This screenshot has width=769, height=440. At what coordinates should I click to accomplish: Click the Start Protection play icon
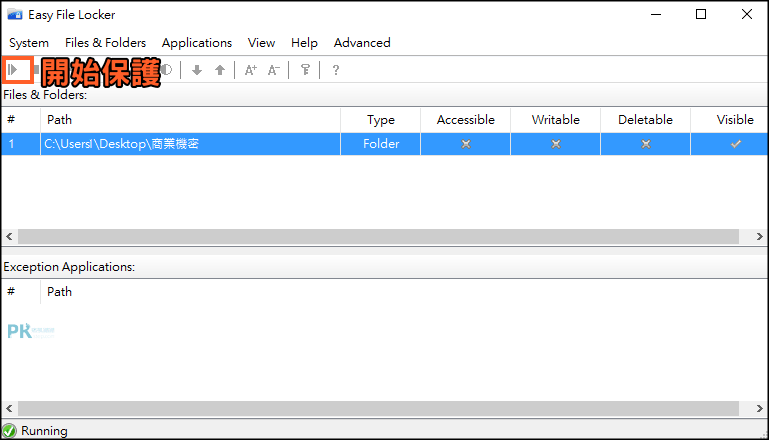tap(13, 70)
